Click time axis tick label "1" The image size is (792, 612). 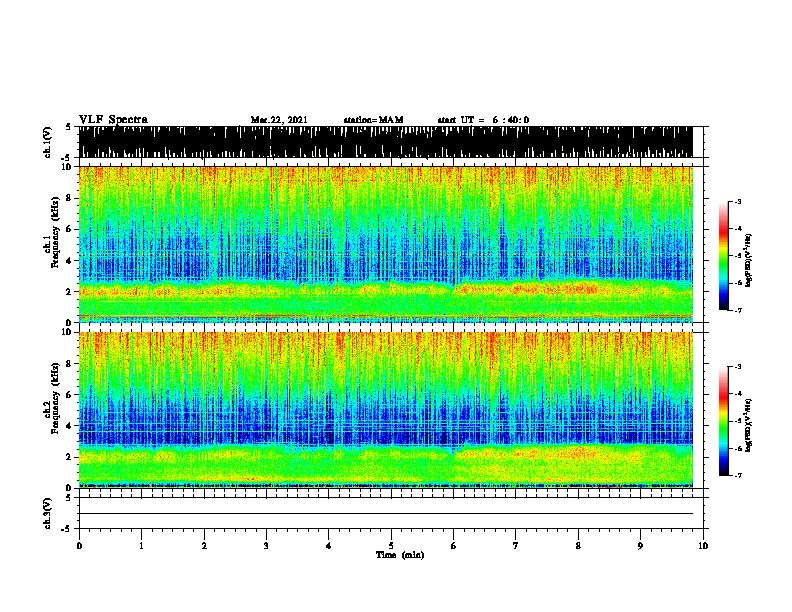[141, 545]
